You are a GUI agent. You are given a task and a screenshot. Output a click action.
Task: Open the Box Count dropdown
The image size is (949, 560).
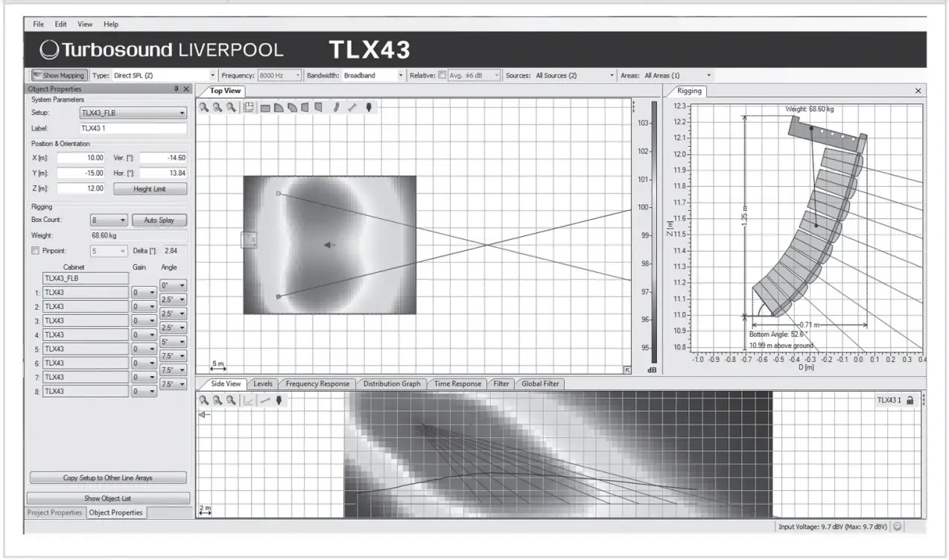(x=107, y=220)
